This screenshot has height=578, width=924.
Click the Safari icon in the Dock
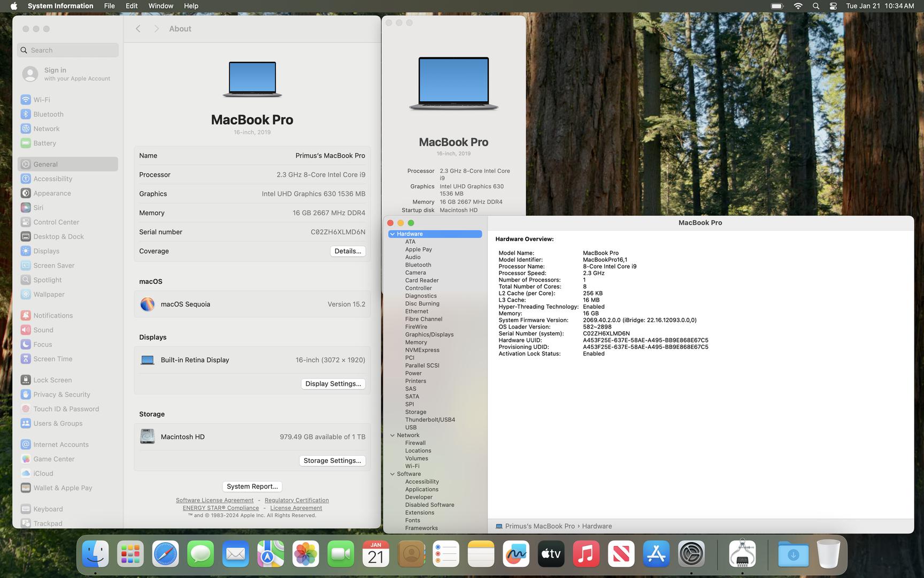(165, 554)
